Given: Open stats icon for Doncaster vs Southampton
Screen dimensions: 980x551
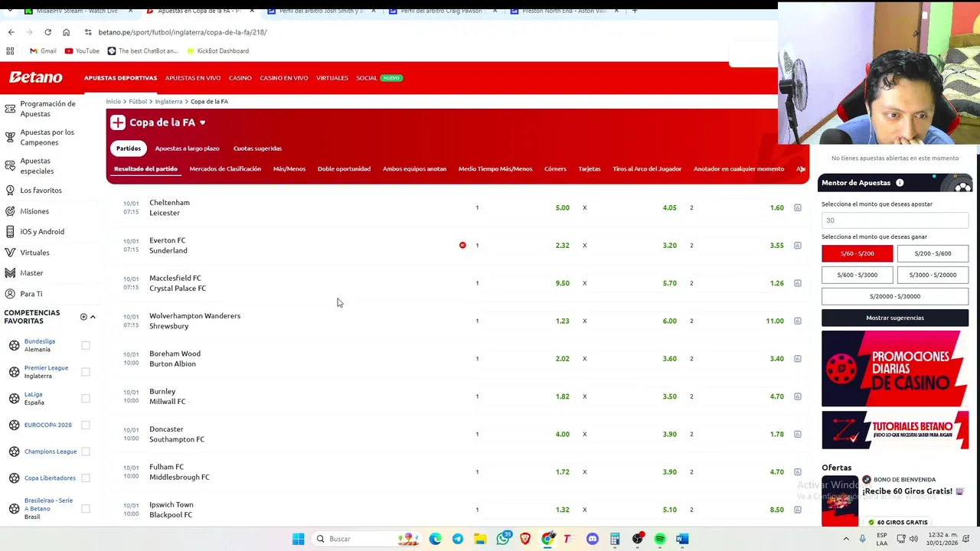Looking at the screenshot, I should tap(797, 434).
